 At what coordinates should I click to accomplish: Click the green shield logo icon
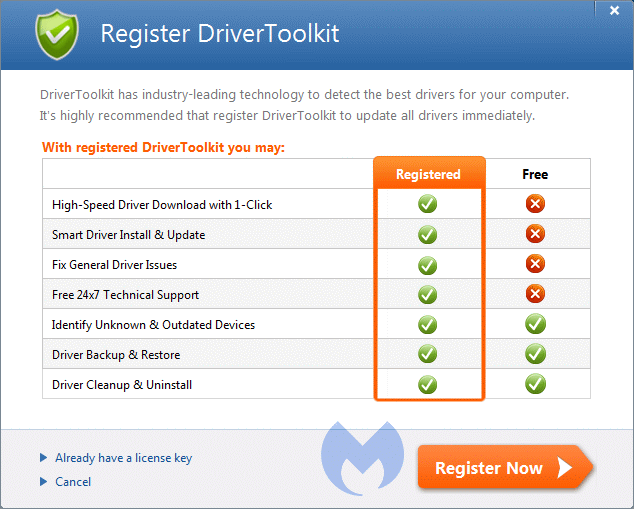[56, 34]
